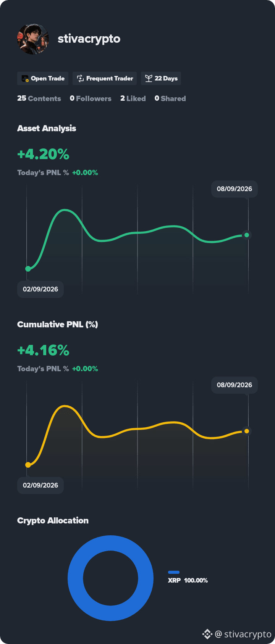Viewport: 275px width, 644px height.
Task: Click 02/09/2026 label on Cumulative PNL chart
Action: (40, 485)
